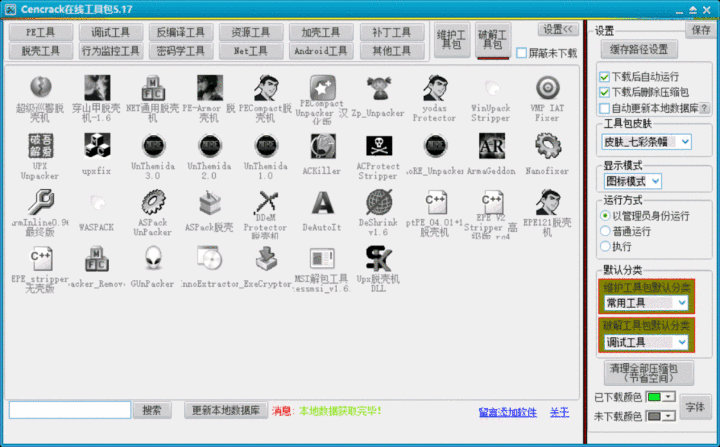Open the 维护工具包 tab
Screen dimensions: 720x447
click(x=451, y=40)
